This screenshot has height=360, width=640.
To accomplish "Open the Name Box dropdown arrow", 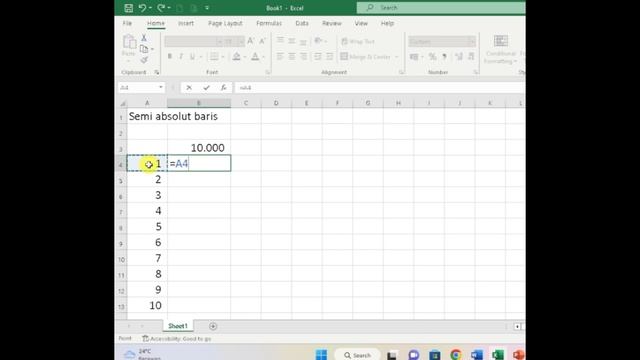I will pos(160,87).
